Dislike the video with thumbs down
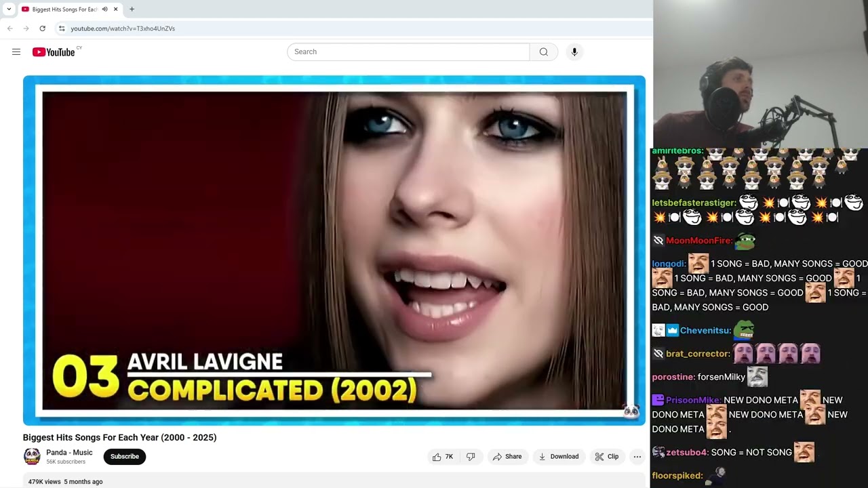Screen dimensions: 868x488 point(471,457)
